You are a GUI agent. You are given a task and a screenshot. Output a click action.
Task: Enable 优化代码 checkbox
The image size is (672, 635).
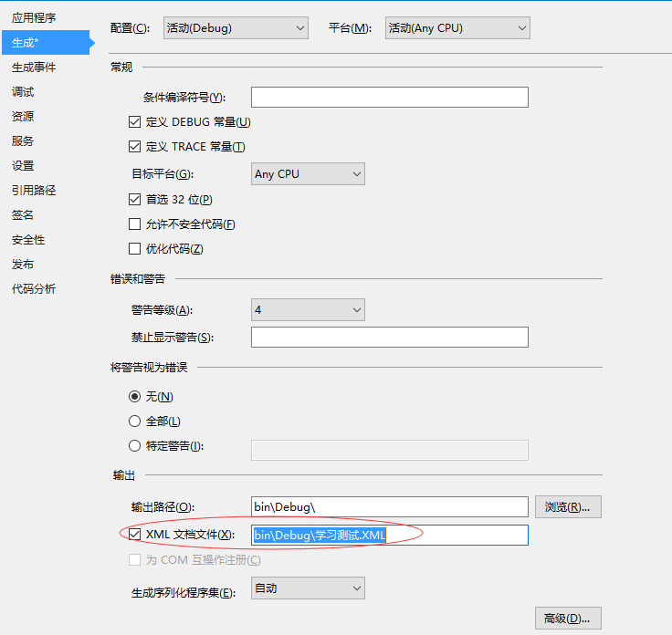click(x=134, y=249)
